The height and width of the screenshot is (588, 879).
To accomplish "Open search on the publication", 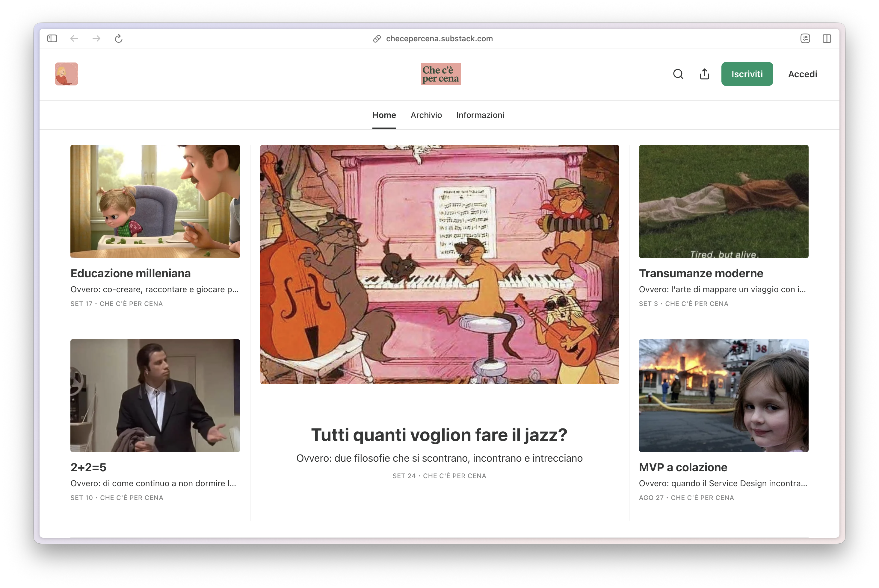I will (678, 74).
